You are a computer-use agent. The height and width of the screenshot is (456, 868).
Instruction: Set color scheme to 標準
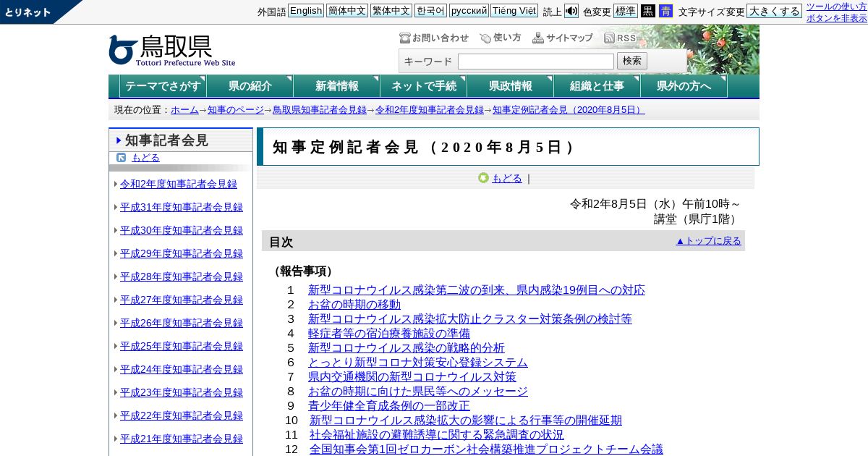click(626, 11)
